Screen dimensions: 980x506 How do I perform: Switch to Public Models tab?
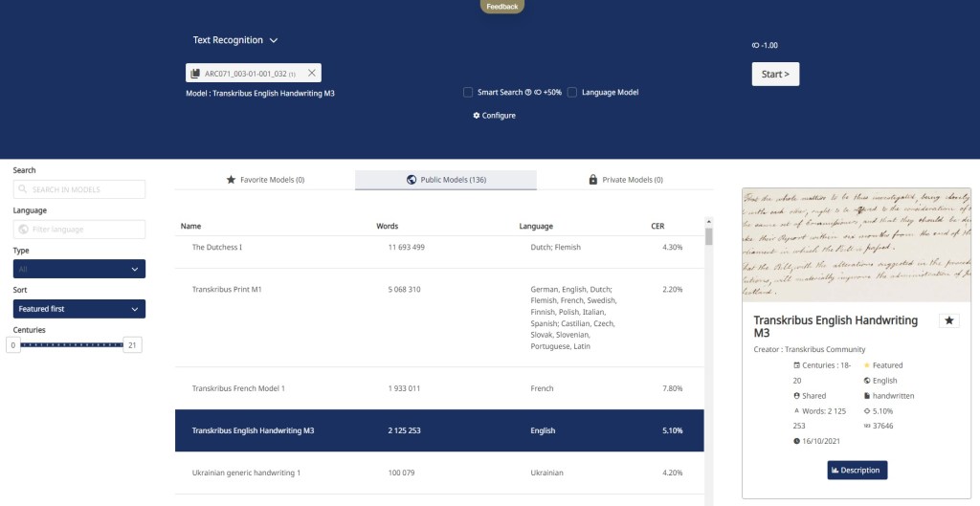click(446, 180)
